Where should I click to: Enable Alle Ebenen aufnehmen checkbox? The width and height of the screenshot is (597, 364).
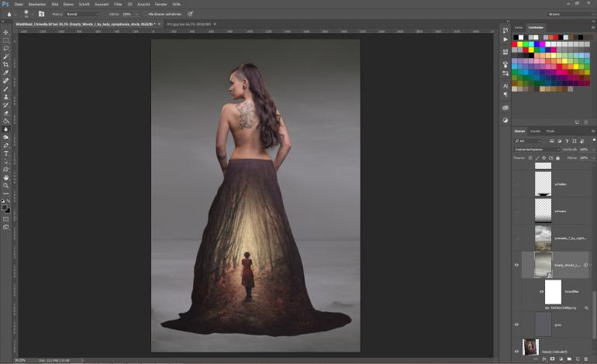point(146,14)
